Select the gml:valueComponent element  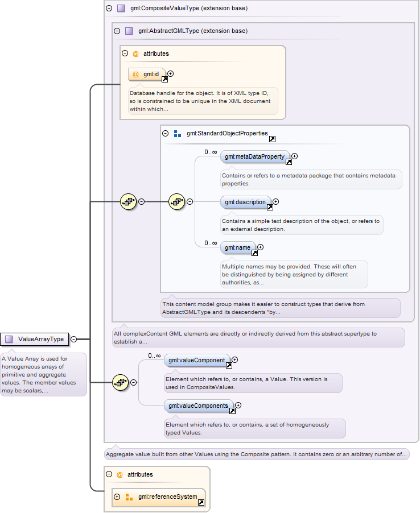pyautogui.click(x=197, y=360)
